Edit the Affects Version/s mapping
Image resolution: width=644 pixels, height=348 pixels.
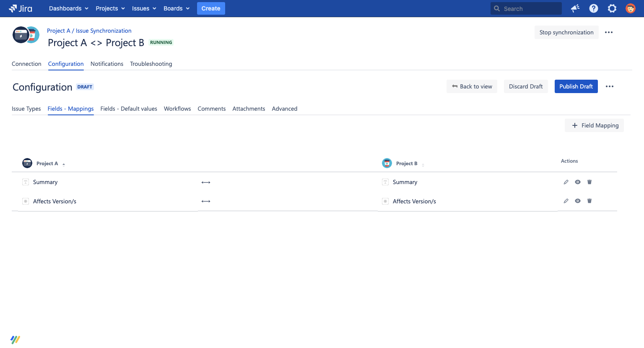tap(566, 201)
